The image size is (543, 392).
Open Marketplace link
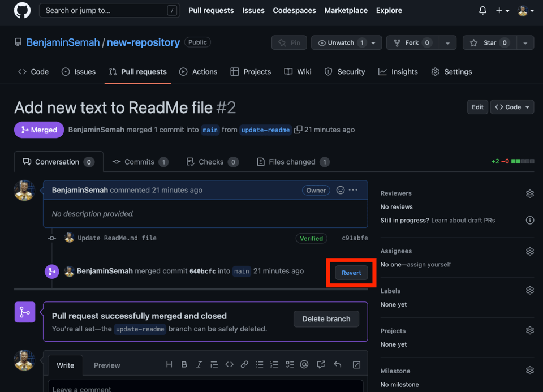pyautogui.click(x=346, y=10)
